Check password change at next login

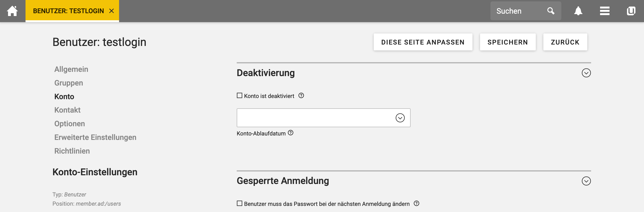(x=240, y=204)
